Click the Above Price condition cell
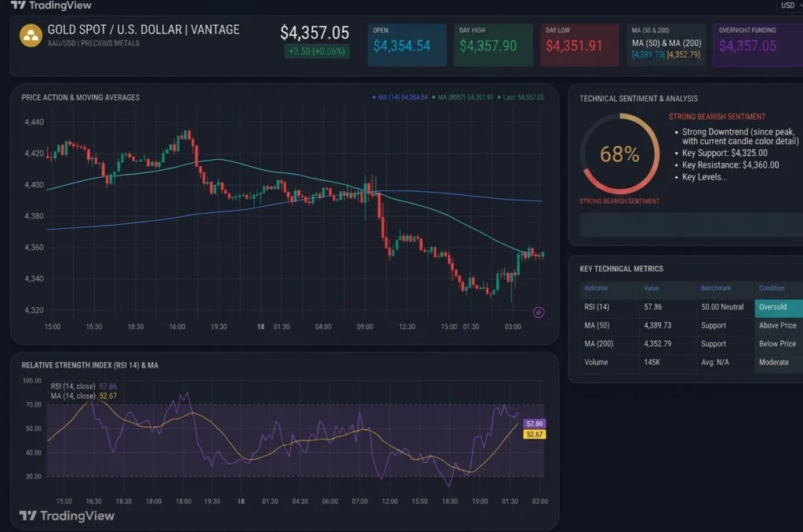Image resolution: width=803 pixels, height=532 pixels. coord(777,325)
